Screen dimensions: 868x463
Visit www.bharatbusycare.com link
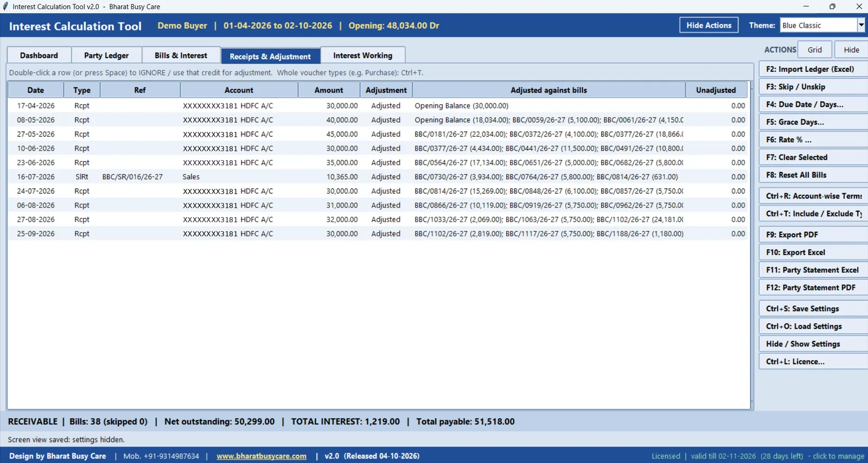pos(261,456)
